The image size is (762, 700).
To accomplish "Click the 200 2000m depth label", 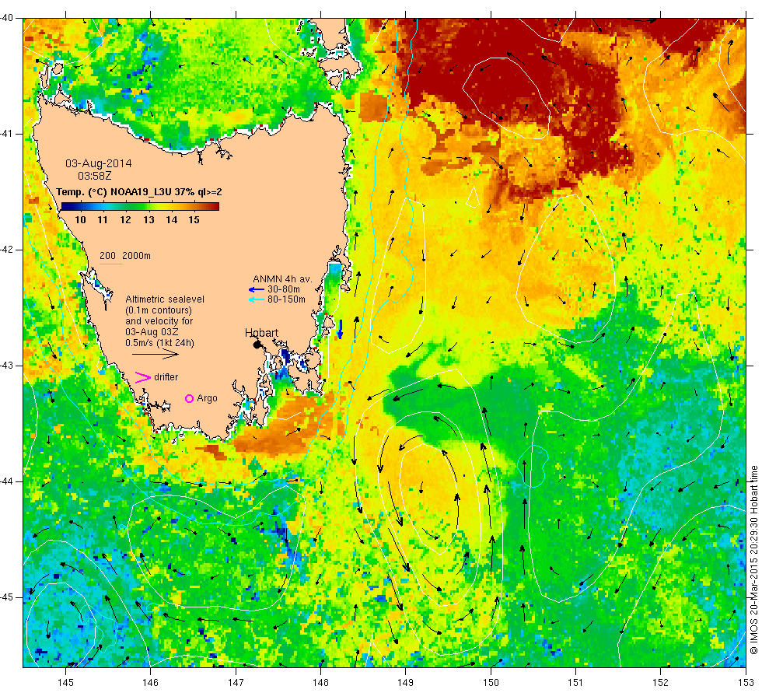I will pos(125,256).
